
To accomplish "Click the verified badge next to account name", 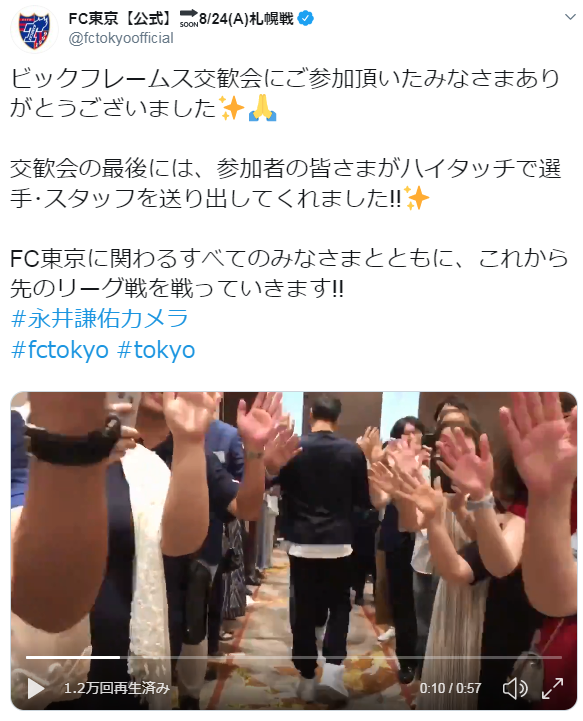I will tap(306, 18).
